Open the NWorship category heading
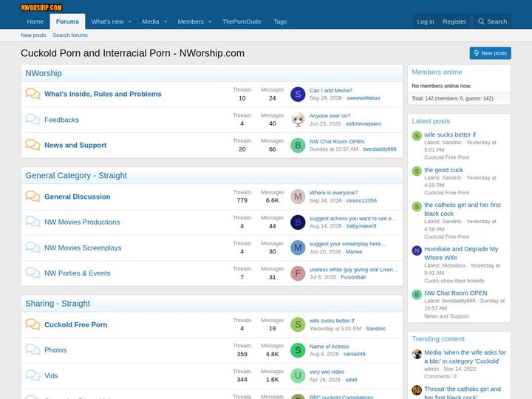This screenshot has height=399, width=532. (x=44, y=73)
